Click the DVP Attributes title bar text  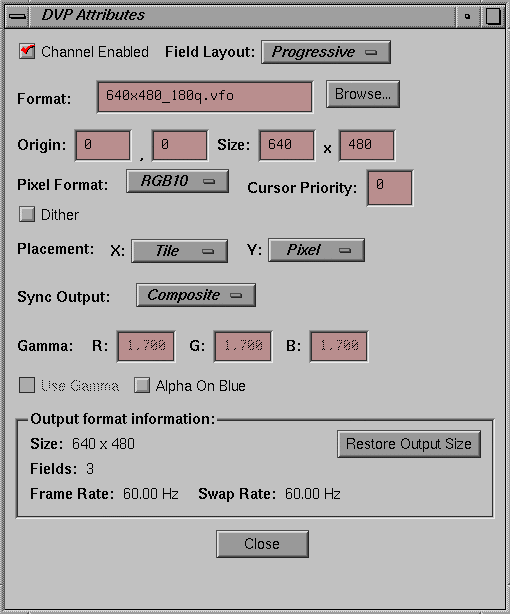93,15
